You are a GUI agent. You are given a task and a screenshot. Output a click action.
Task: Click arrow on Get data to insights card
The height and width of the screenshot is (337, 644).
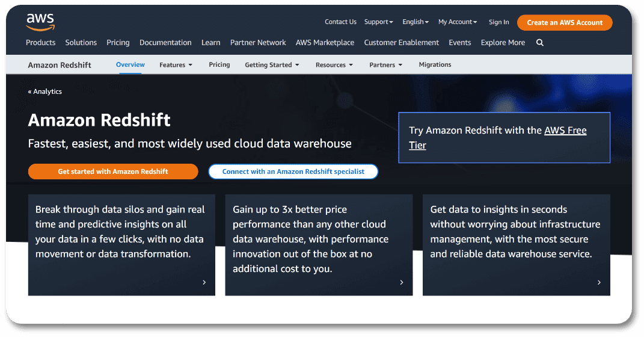click(599, 282)
